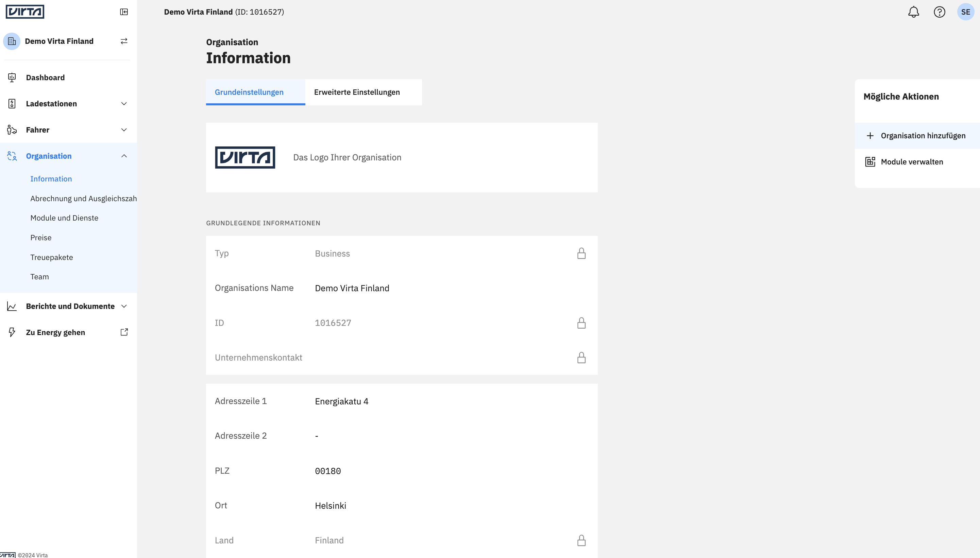Switch to the Grundeinstellungen tab

255,92
